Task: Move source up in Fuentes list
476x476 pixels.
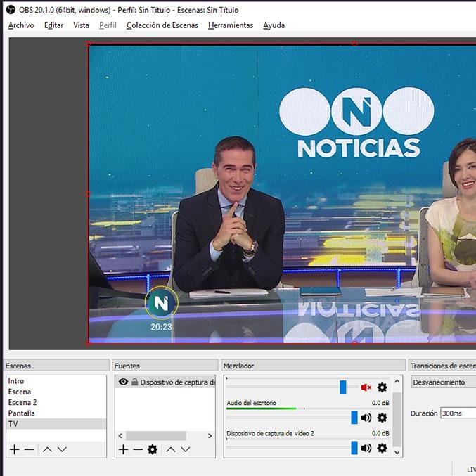Action: (171, 449)
